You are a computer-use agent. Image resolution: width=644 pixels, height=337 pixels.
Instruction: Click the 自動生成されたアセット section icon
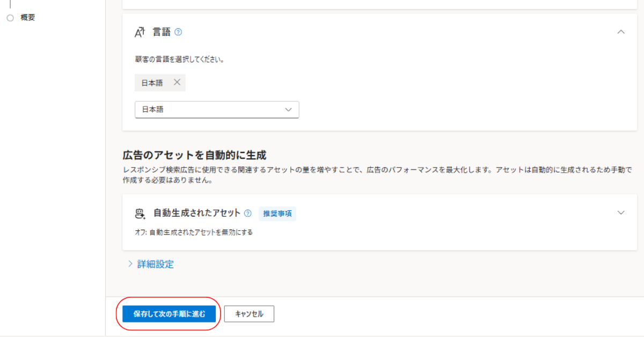click(140, 214)
